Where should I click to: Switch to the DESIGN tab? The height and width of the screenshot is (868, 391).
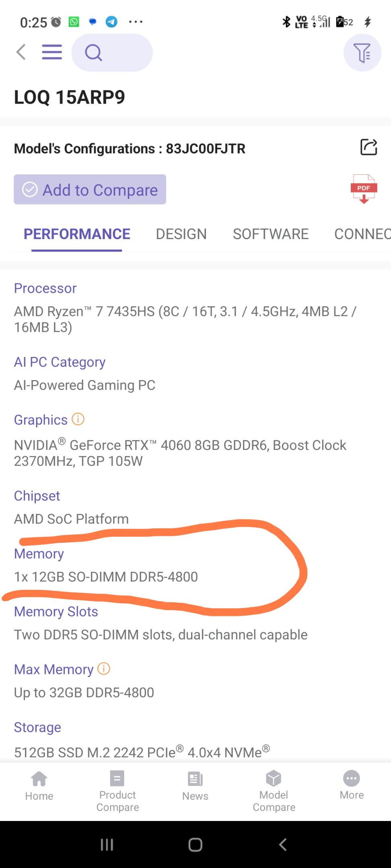181,234
